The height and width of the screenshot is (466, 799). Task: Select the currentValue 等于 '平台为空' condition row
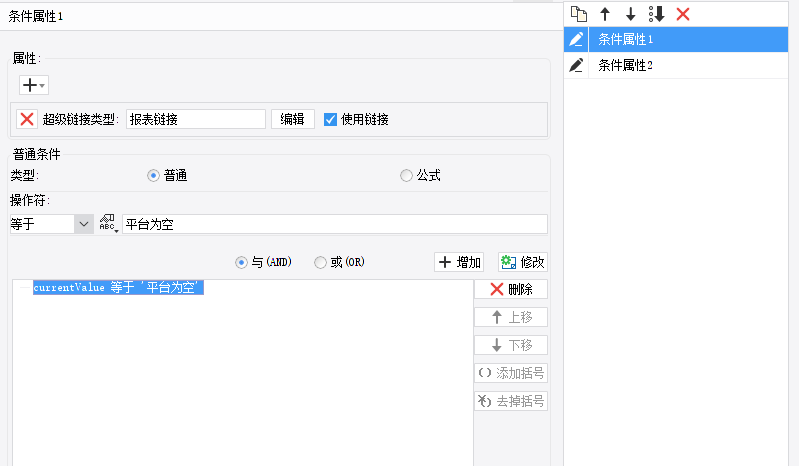(x=118, y=287)
